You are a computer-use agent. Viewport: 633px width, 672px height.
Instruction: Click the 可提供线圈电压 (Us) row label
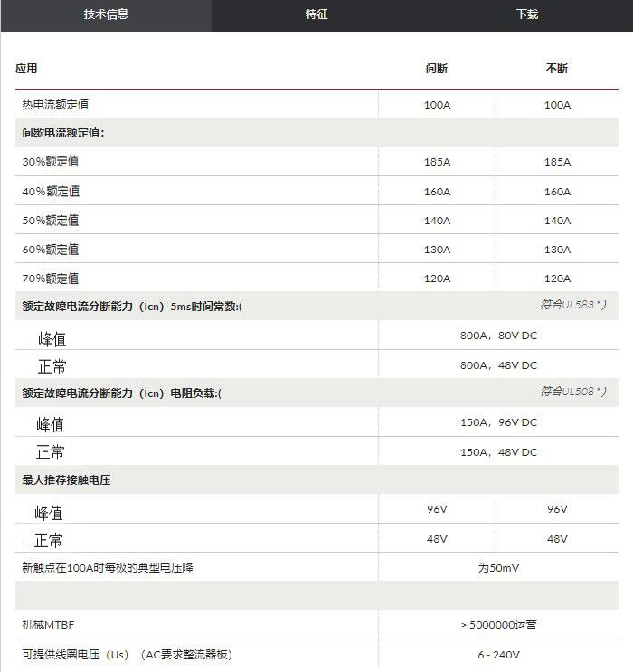coord(133,655)
